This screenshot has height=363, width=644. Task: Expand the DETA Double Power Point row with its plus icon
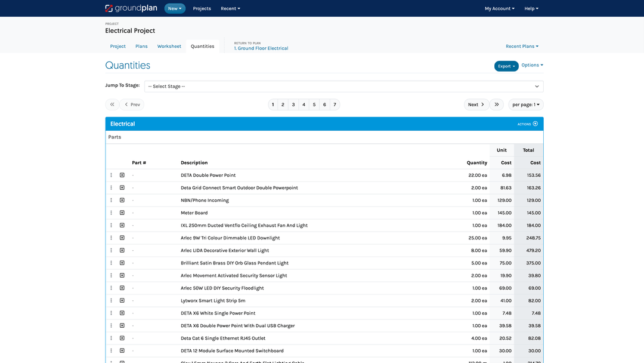point(122,175)
